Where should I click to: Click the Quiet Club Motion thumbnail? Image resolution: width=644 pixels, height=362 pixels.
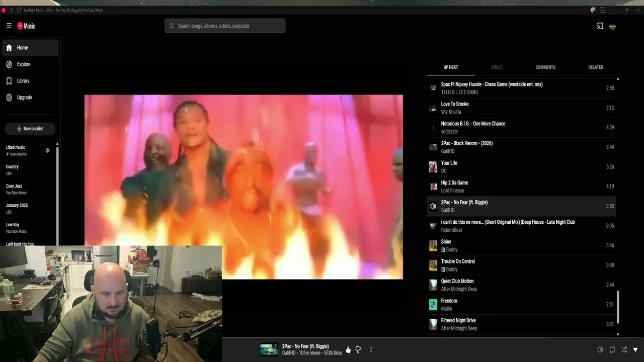pyautogui.click(x=433, y=285)
